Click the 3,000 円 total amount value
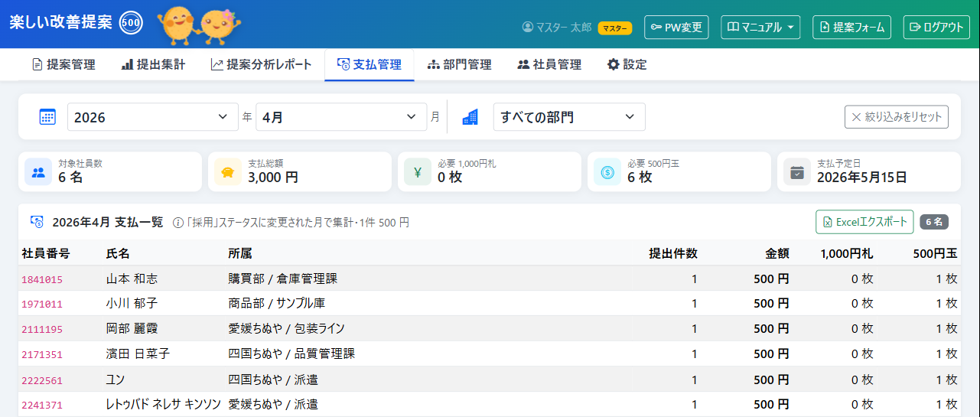This screenshot has height=417, width=980. pos(273,178)
